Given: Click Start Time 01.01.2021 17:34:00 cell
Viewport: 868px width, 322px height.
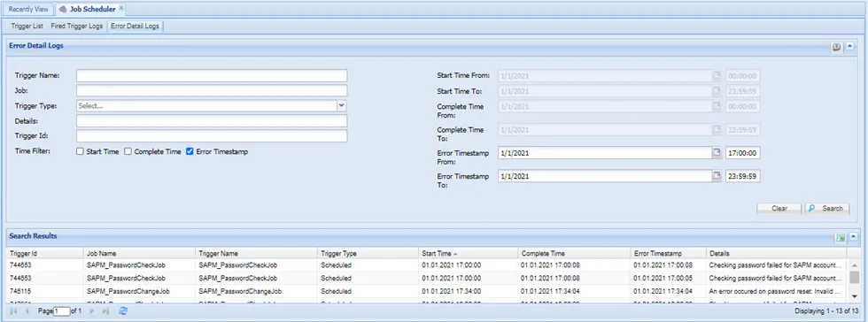Looking at the screenshot, I should (x=468, y=290).
